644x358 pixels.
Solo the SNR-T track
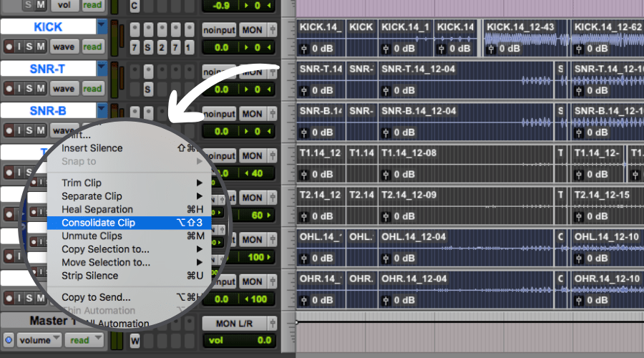[29, 88]
